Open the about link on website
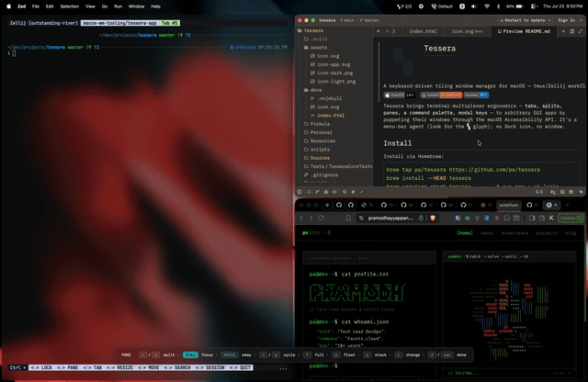The width and height of the screenshot is (588, 382). tap(487, 233)
